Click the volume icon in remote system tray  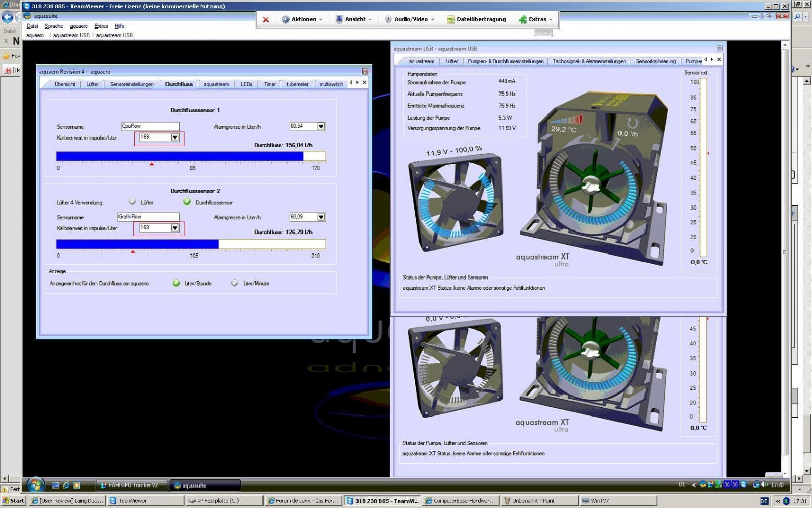[765, 484]
